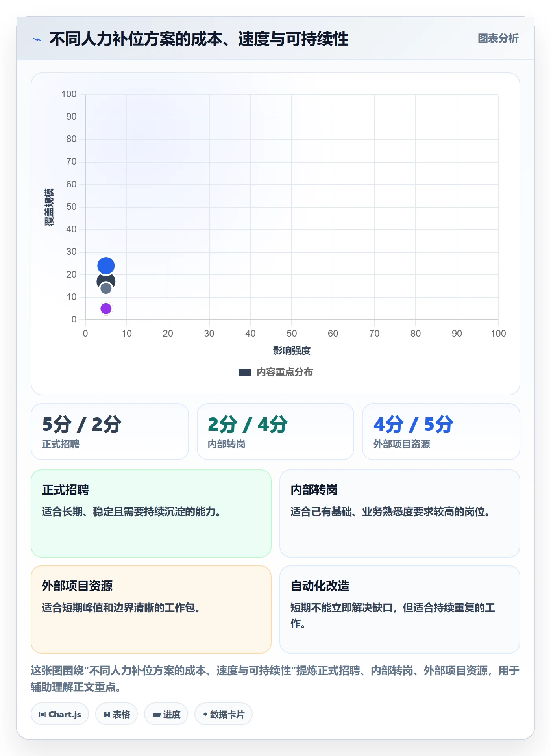Click the 覆盖规模 y-axis title

(x=49, y=207)
